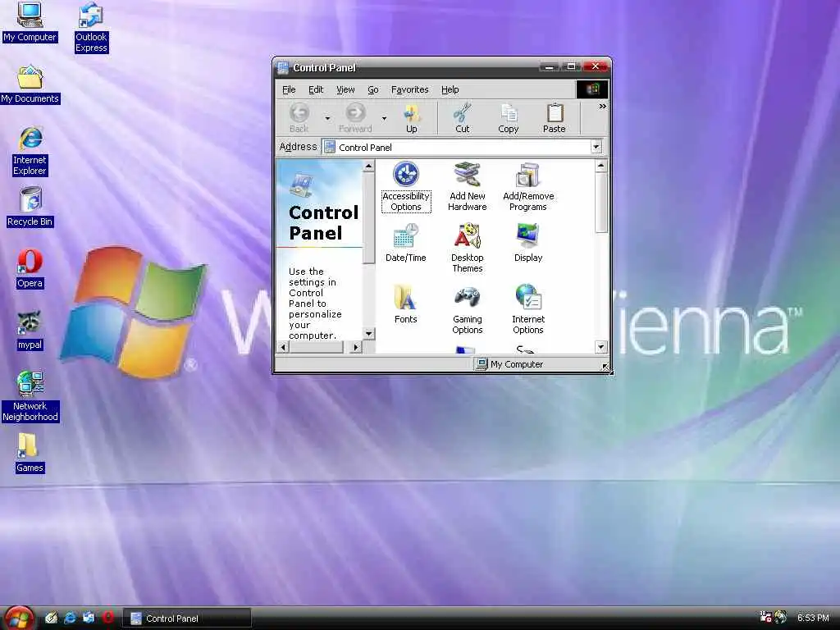The height and width of the screenshot is (630, 840).
Task: Open the View menu
Action: [345, 89]
